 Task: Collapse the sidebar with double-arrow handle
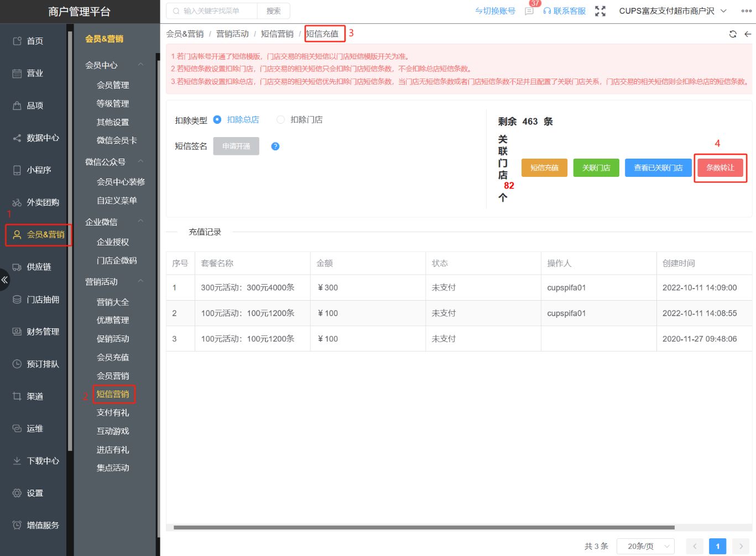4,280
